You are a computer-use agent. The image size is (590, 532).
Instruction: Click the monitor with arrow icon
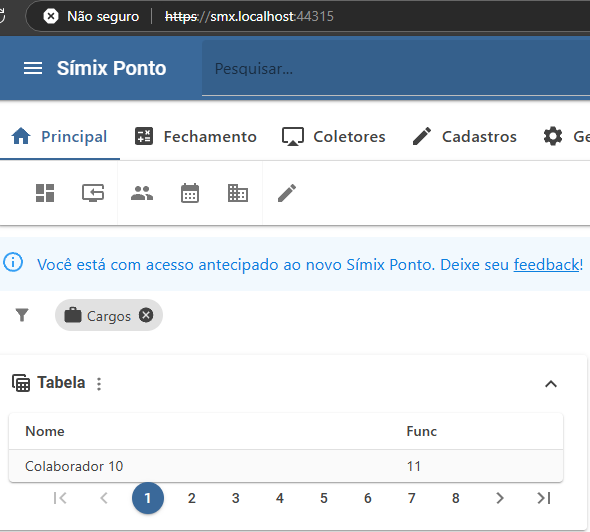pyautogui.click(x=93, y=193)
